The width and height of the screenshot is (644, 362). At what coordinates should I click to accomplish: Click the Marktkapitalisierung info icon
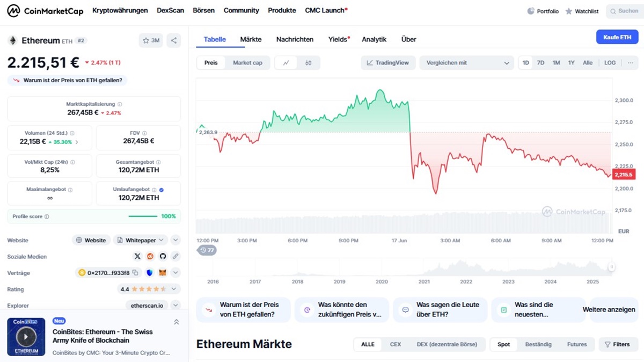tap(120, 104)
